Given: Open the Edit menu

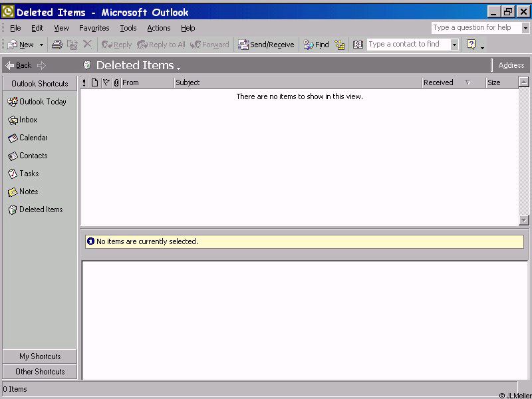Looking at the screenshot, I should click(x=37, y=28).
